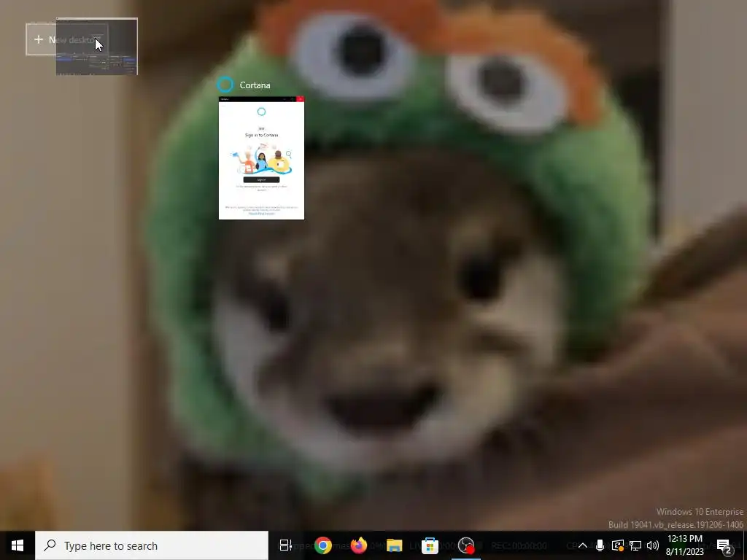This screenshot has width=747, height=560.
Task: Open File Explorer from the taskbar
Action: click(x=394, y=545)
